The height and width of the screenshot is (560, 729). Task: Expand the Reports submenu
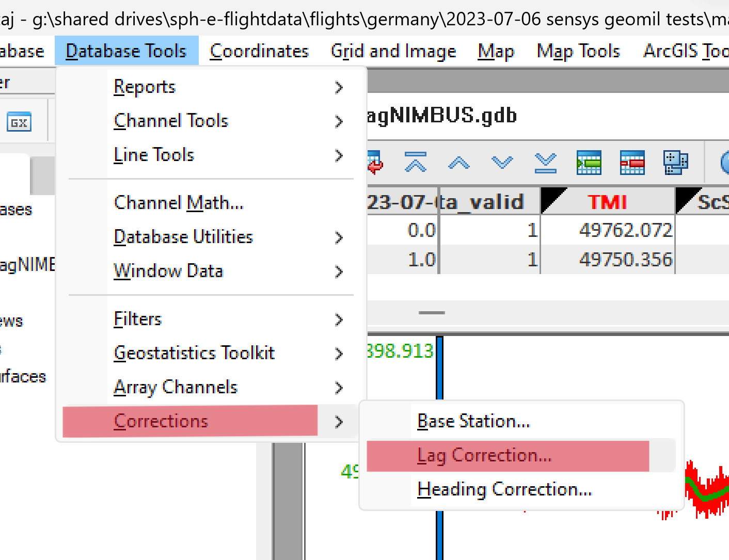pyautogui.click(x=144, y=87)
